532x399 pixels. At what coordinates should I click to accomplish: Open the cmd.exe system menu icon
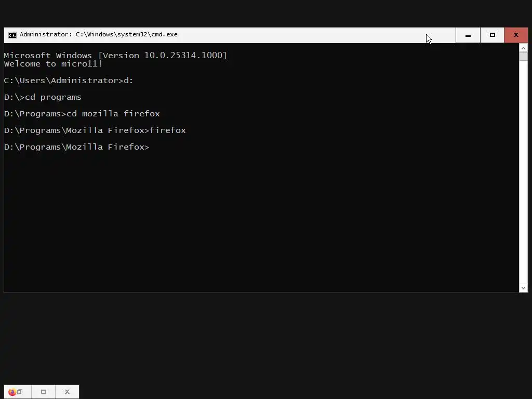(x=12, y=35)
